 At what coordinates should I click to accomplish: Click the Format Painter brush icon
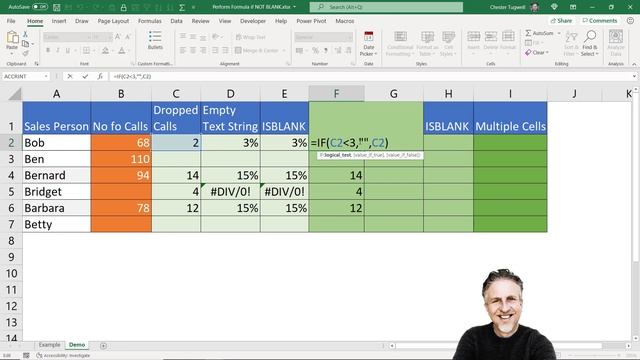tap(25, 53)
